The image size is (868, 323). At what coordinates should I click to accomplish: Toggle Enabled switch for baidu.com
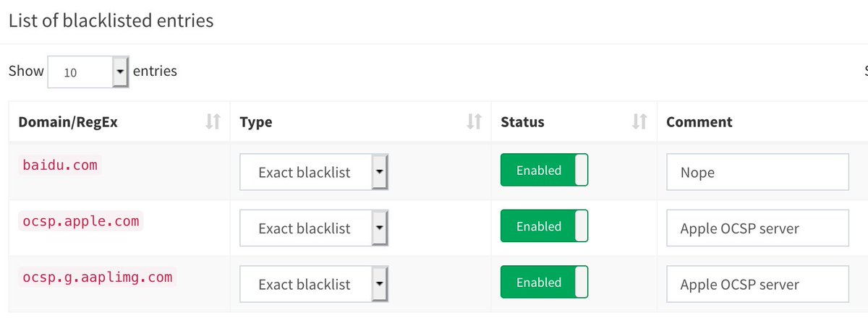(544, 171)
